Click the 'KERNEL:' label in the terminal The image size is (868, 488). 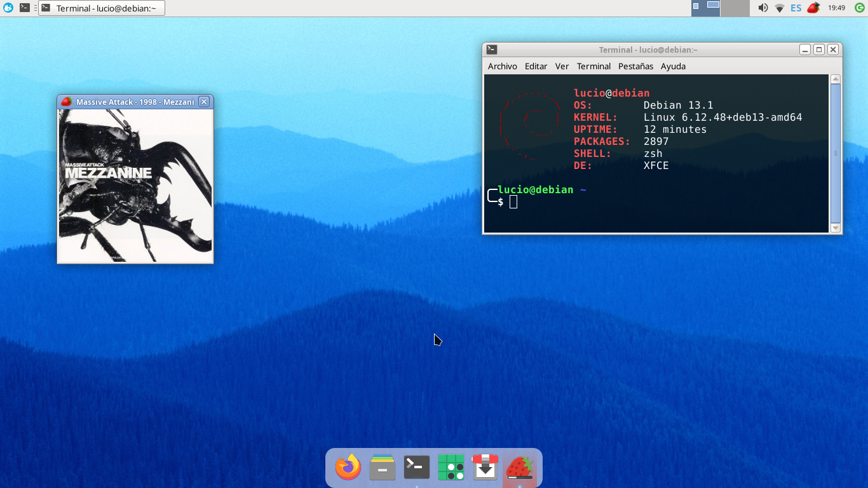pos(596,117)
